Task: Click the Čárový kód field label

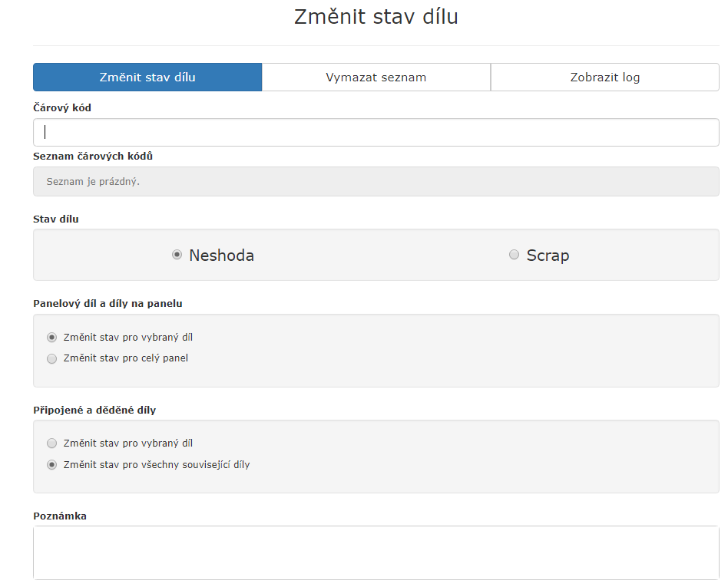Action: click(62, 108)
